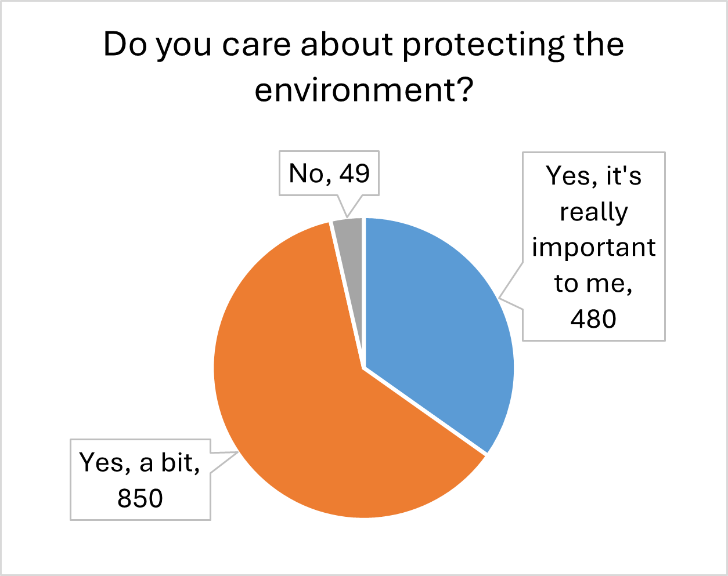Click the words "to me," in the callout
The image size is (728, 576).
593,284
